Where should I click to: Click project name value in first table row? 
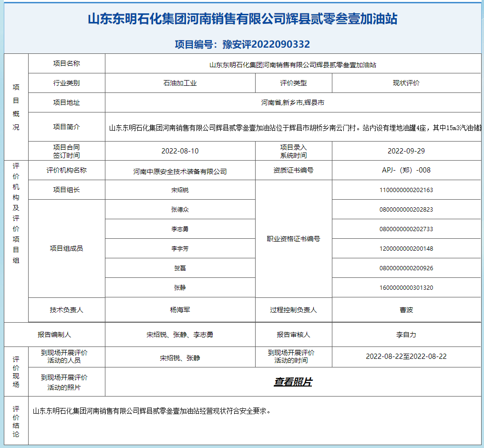pyautogui.click(x=293, y=65)
